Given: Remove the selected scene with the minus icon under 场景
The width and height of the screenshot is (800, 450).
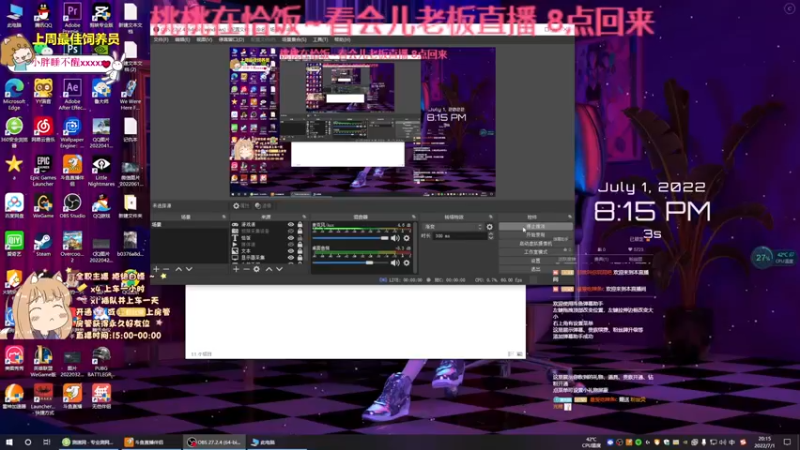Looking at the screenshot, I should 166,269.
